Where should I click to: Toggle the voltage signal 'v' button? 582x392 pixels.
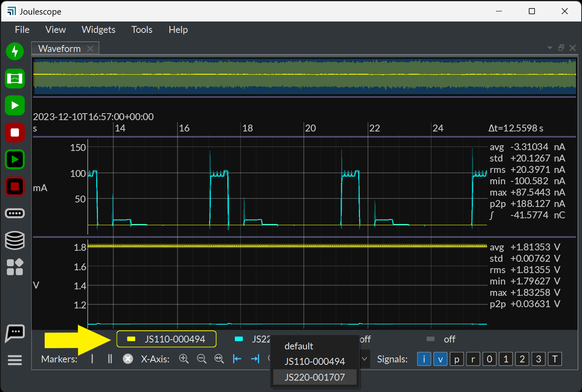pos(440,359)
